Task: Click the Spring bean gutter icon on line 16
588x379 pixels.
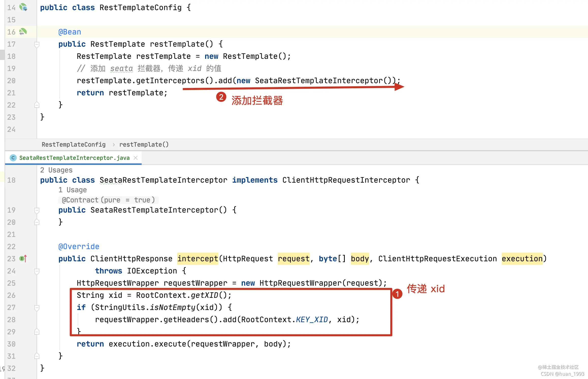Action: pos(23,32)
